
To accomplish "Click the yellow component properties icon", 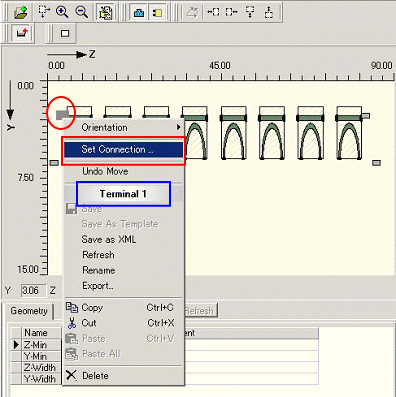I will click(x=105, y=12).
